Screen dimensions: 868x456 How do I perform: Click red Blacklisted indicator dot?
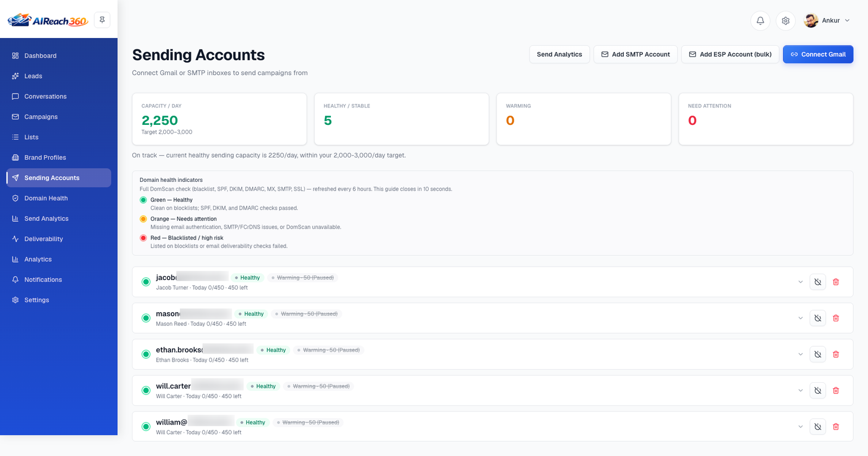tap(143, 238)
